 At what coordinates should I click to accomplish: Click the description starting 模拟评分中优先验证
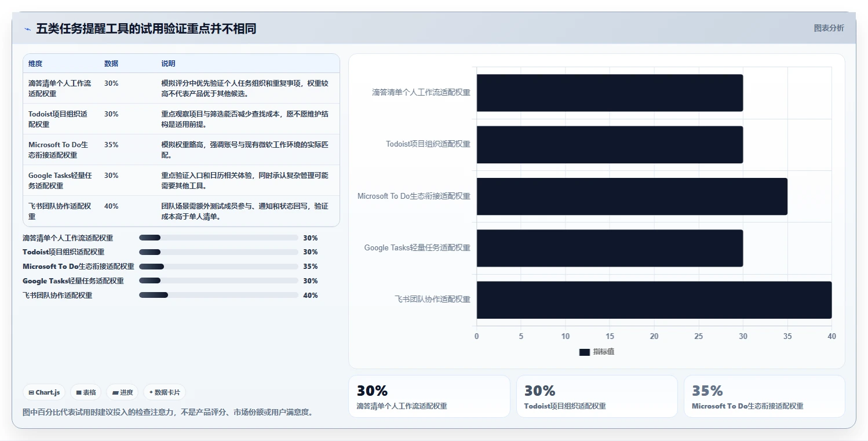pyautogui.click(x=245, y=88)
